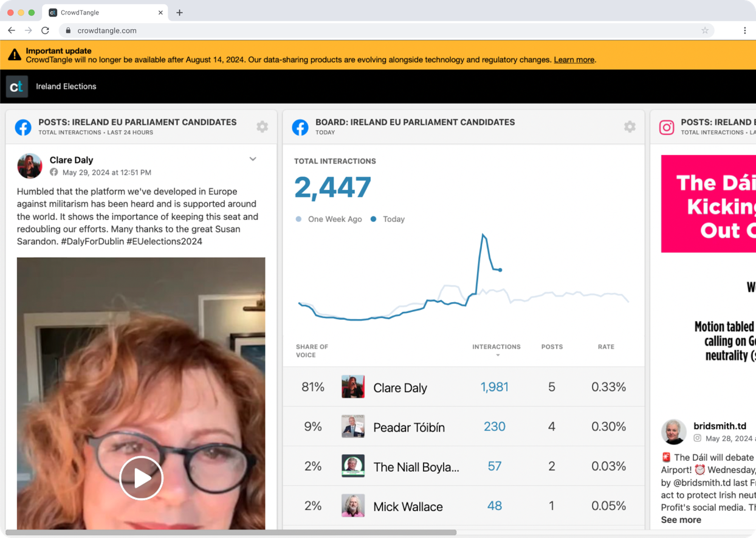756x538 pixels.
Task: Reload the page
Action: [x=46, y=30]
